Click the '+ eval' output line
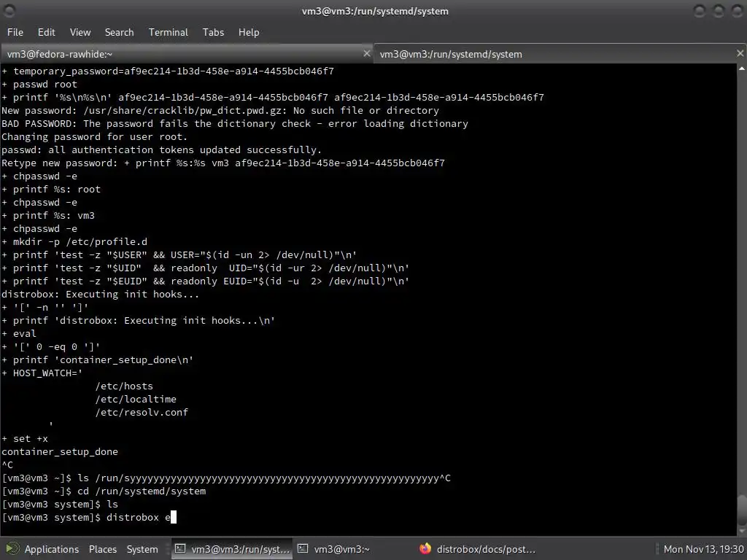The width and height of the screenshot is (747, 560). 19,333
